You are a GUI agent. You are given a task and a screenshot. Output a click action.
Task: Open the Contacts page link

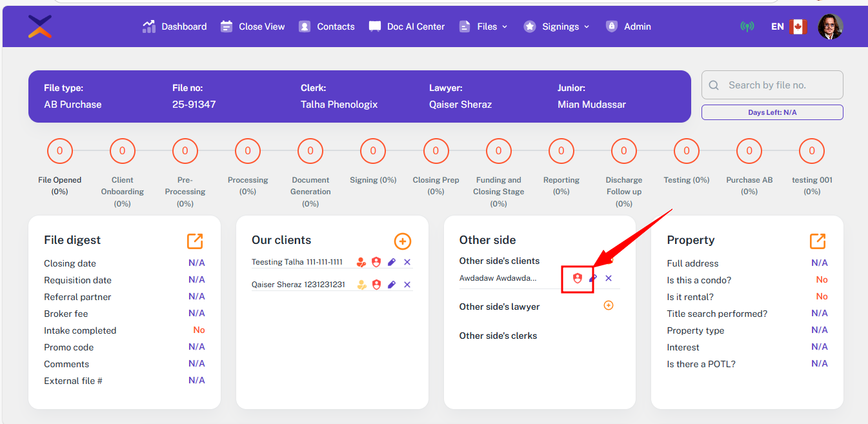(x=327, y=26)
